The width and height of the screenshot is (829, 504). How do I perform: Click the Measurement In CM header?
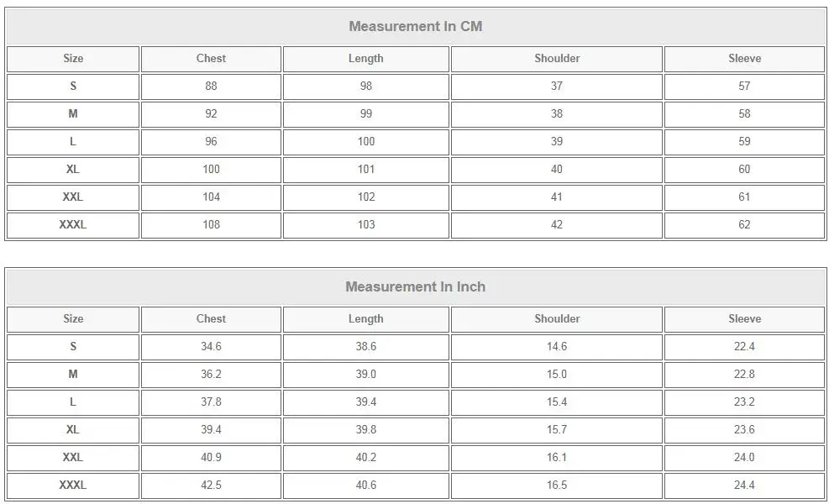click(x=416, y=26)
